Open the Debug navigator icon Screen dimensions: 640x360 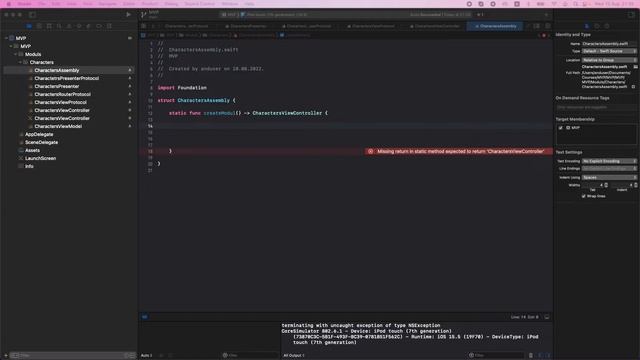[89, 26]
